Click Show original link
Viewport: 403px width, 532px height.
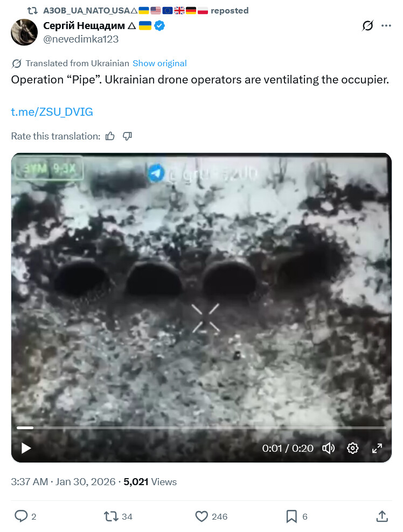pyautogui.click(x=159, y=64)
